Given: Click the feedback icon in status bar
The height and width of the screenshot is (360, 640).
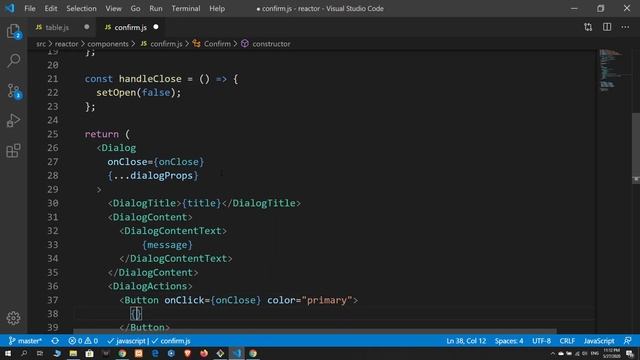Looking at the screenshot, I should point(628,341).
